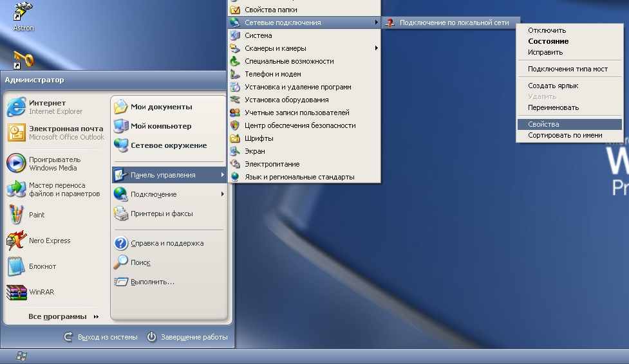Viewport: 629px width, 364px height.
Task: Click the Шрифты folder icon
Action: coord(235,138)
